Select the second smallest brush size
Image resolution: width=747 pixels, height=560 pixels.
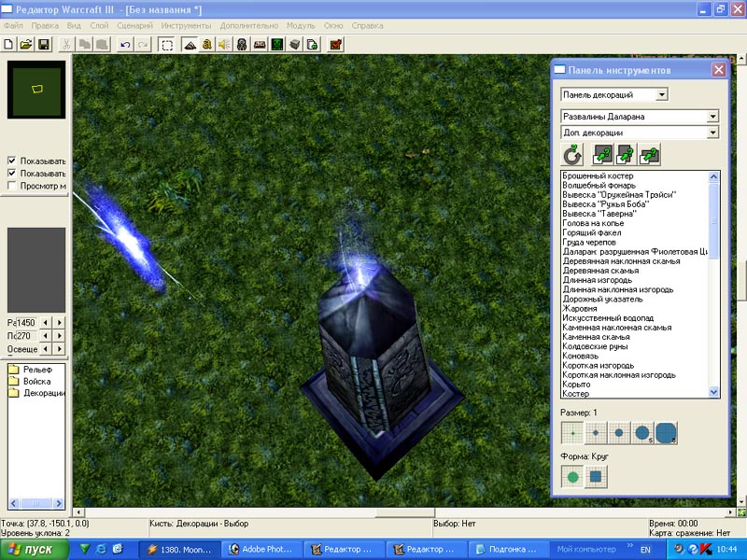[x=596, y=433]
